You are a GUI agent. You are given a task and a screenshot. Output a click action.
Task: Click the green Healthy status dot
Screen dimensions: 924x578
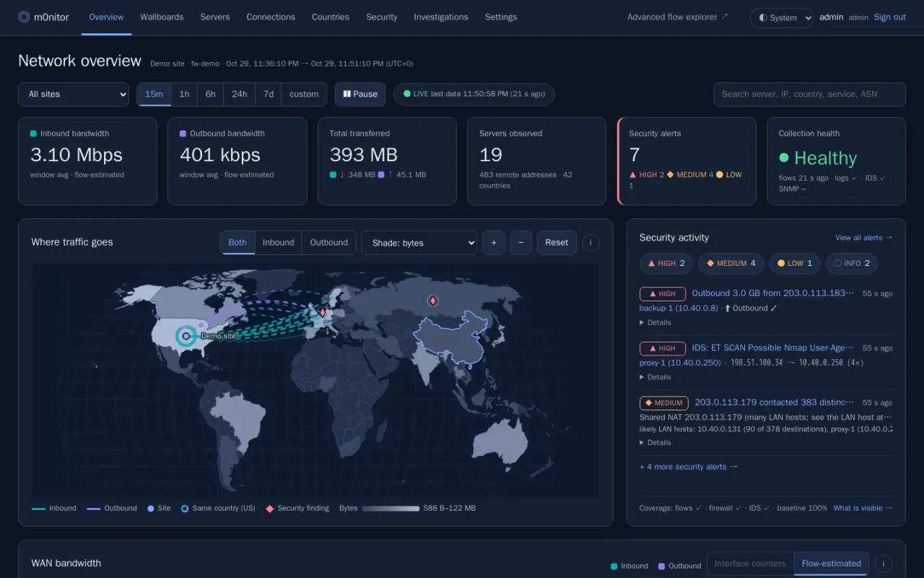pos(784,158)
